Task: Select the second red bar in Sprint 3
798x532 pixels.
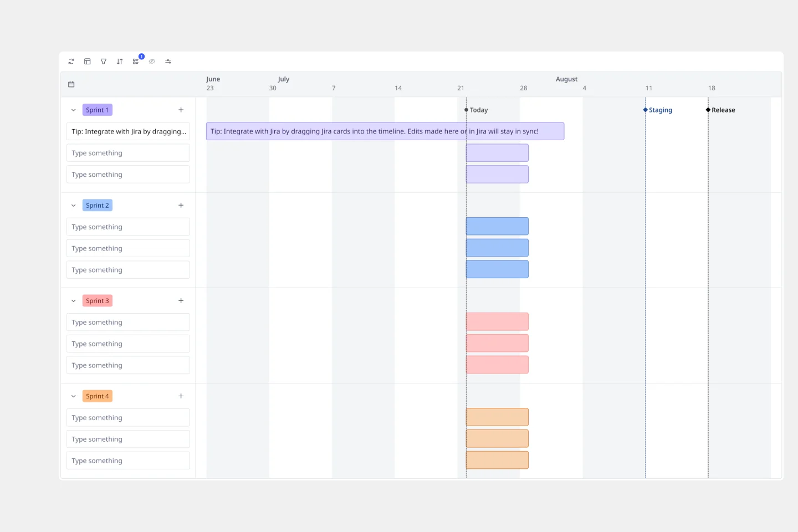Action: tap(497, 343)
